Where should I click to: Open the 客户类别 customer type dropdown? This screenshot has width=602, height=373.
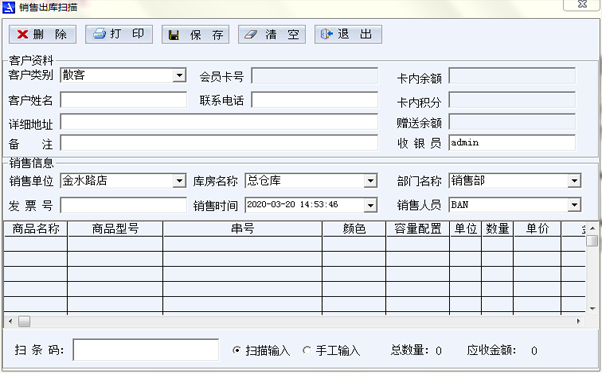[x=179, y=75]
